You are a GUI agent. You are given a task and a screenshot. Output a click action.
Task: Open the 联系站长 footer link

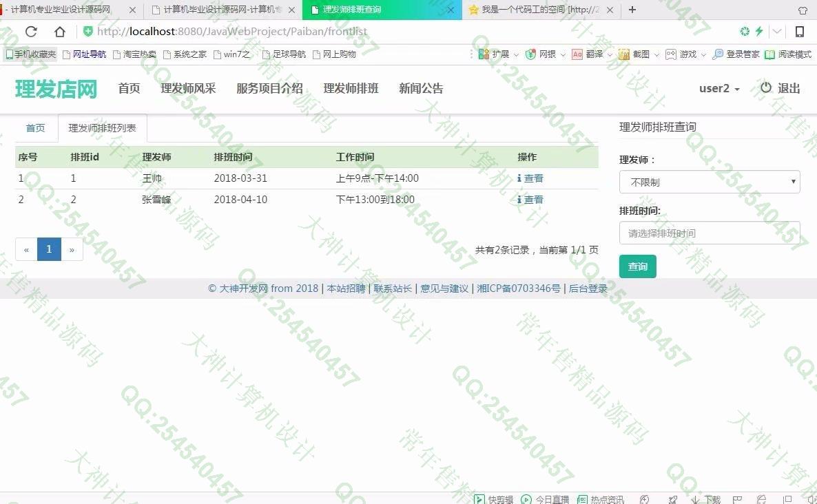coord(393,288)
